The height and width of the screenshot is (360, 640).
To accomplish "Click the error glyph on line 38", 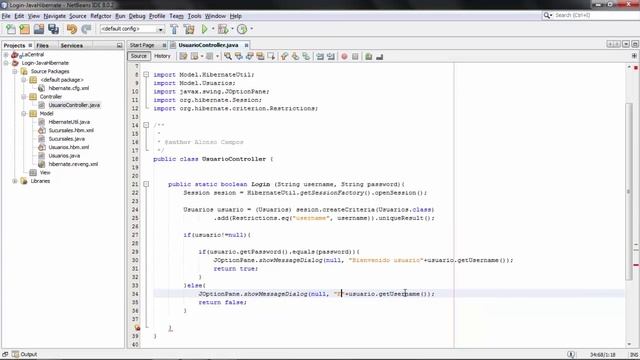I will (x=137, y=328).
